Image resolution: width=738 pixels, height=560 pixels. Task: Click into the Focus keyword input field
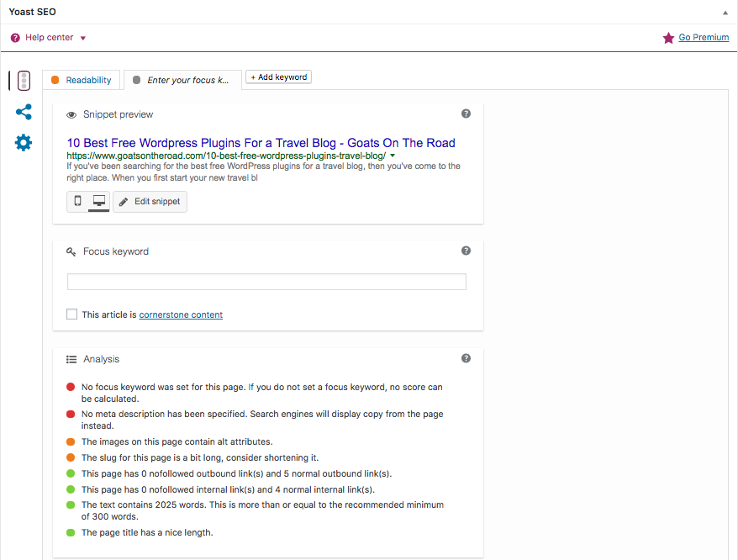coord(266,282)
